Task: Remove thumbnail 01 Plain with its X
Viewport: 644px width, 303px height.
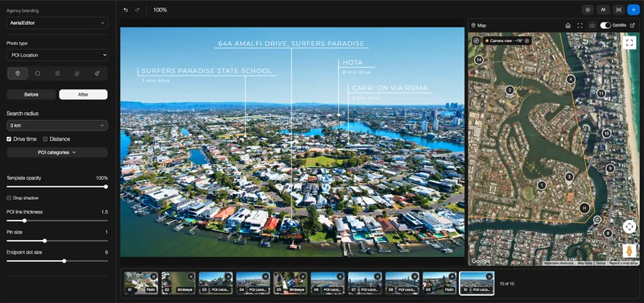Action: (153, 276)
